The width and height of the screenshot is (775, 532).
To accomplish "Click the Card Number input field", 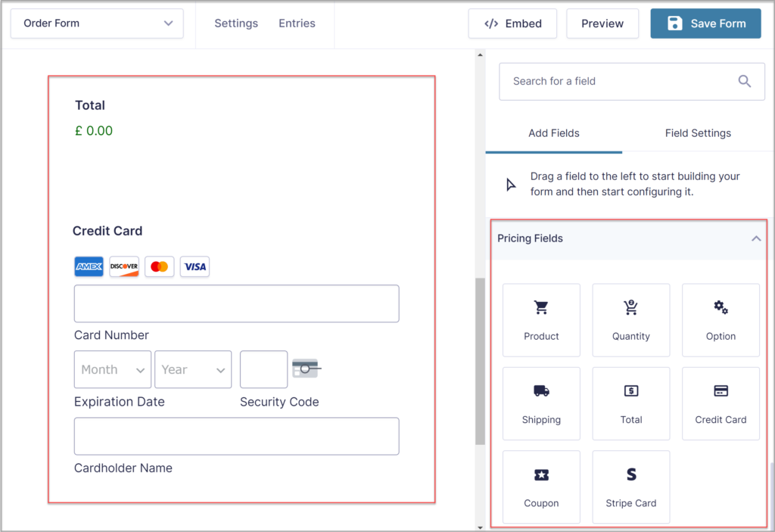I will point(236,303).
